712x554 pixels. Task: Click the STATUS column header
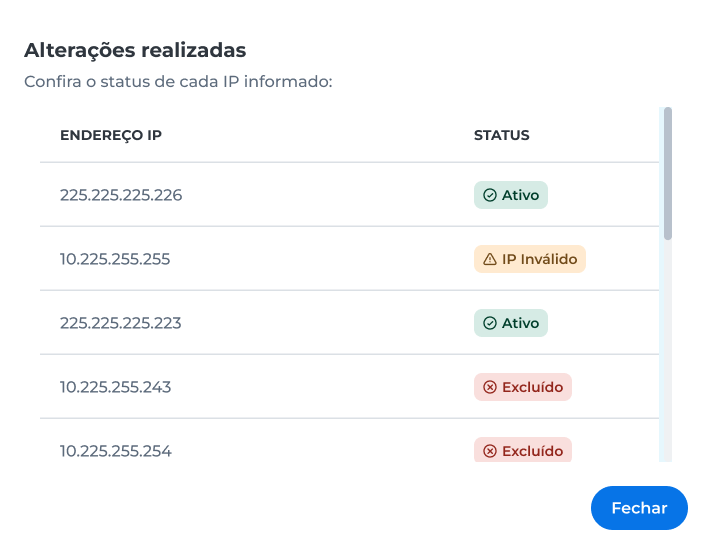point(502,135)
